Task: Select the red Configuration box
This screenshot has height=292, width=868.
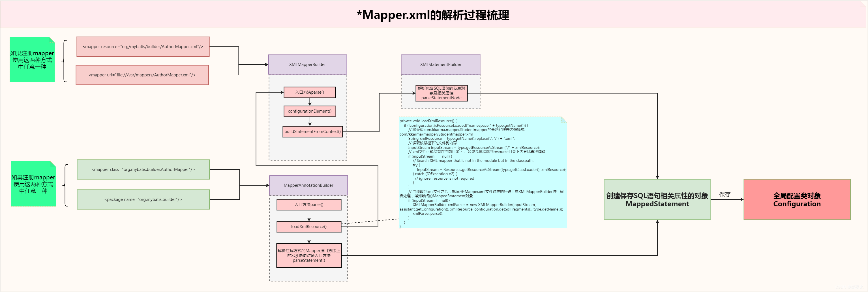Action: pyautogui.click(x=797, y=199)
